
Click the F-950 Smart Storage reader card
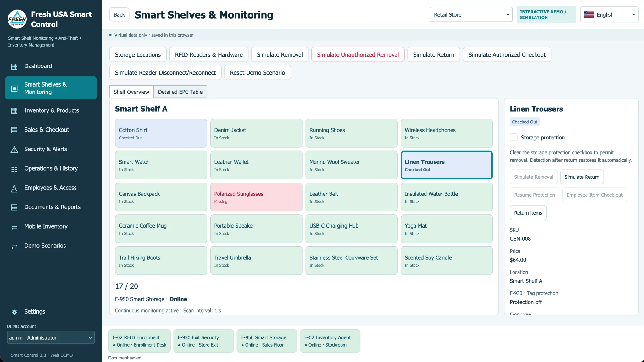click(x=267, y=341)
